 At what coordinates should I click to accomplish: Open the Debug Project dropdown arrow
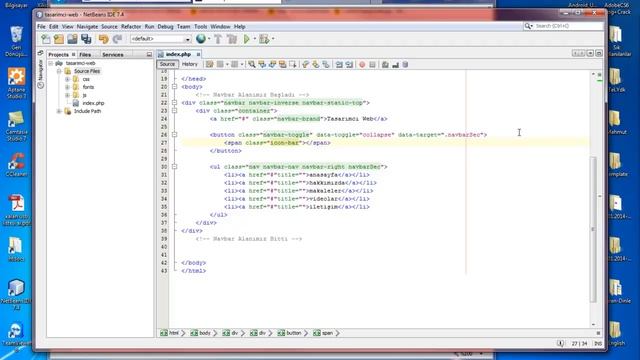pyautogui.click(x=273, y=39)
